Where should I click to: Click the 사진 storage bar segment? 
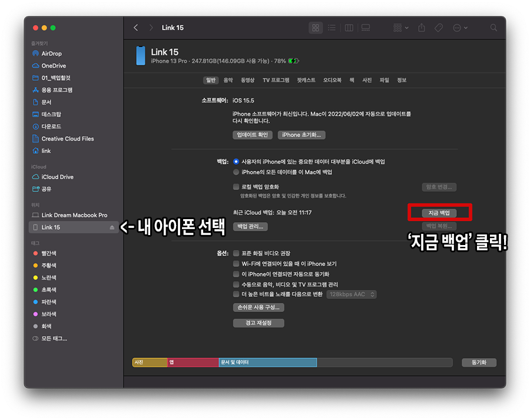click(x=150, y=362)
